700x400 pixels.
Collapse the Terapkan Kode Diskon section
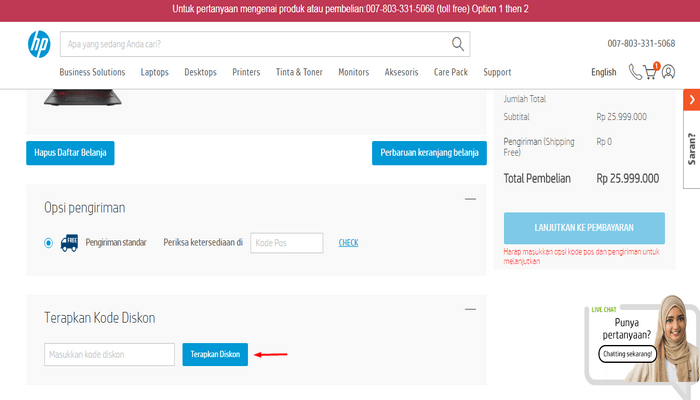(x=470, y=309)
